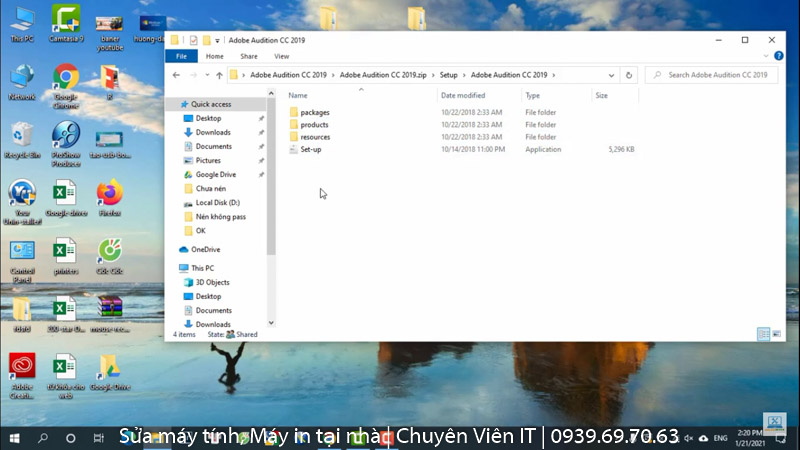
Task: Sort files by Date modified column
Action: (462, 95)
